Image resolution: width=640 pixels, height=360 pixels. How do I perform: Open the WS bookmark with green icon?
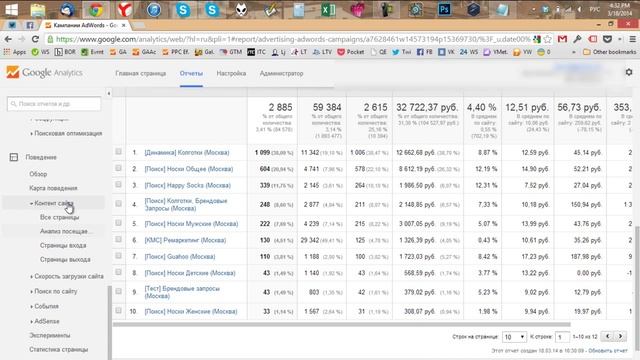40,52
